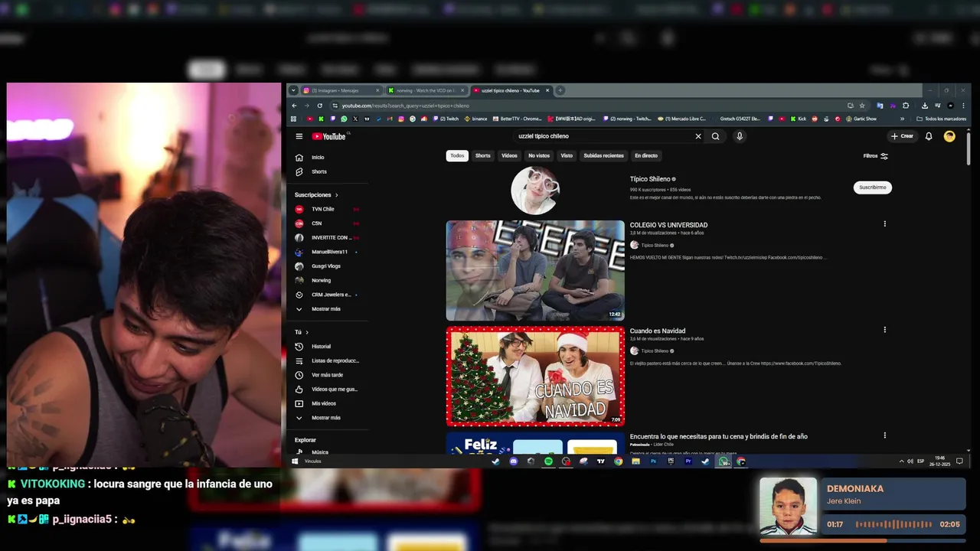This screenshot has width=980, height=551.
Task: Click the Chrome address bar URL
Action: pyautogui.click(x=406, y=106)
